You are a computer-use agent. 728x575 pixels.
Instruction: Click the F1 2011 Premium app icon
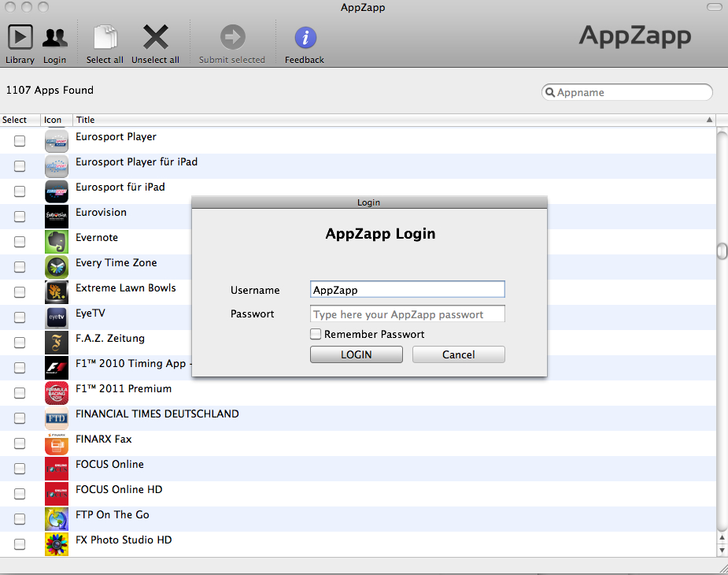[x=57, y=393]
